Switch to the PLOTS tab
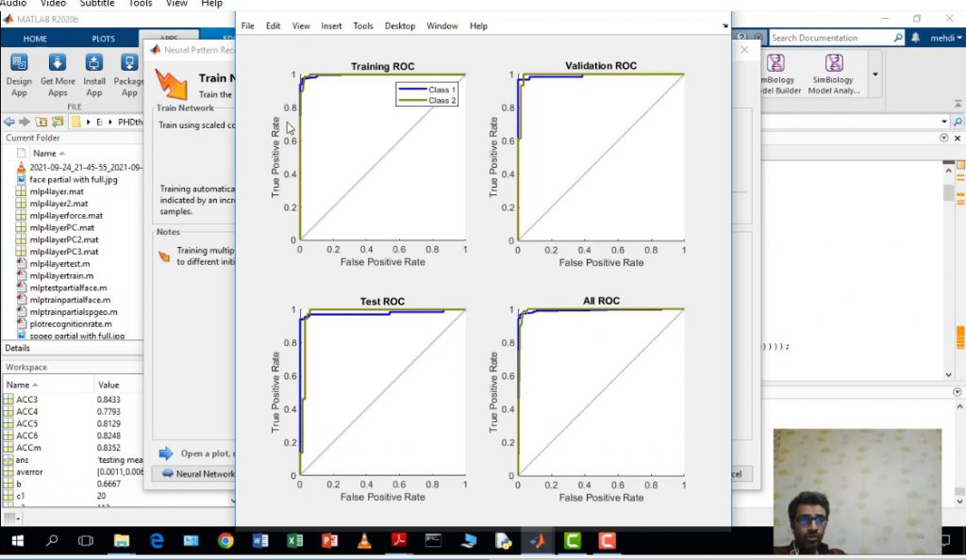Image resolution: width=966 pixels, height=560 pixels. [104, 39]
